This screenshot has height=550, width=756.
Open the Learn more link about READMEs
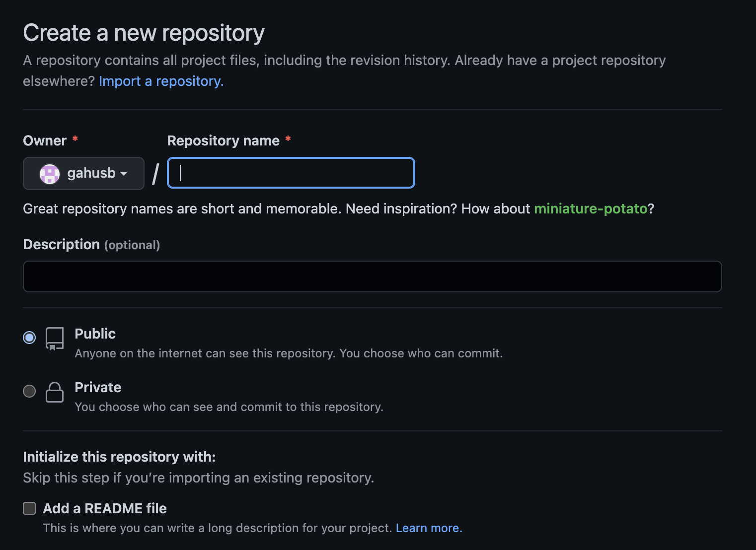click(428, 528)
